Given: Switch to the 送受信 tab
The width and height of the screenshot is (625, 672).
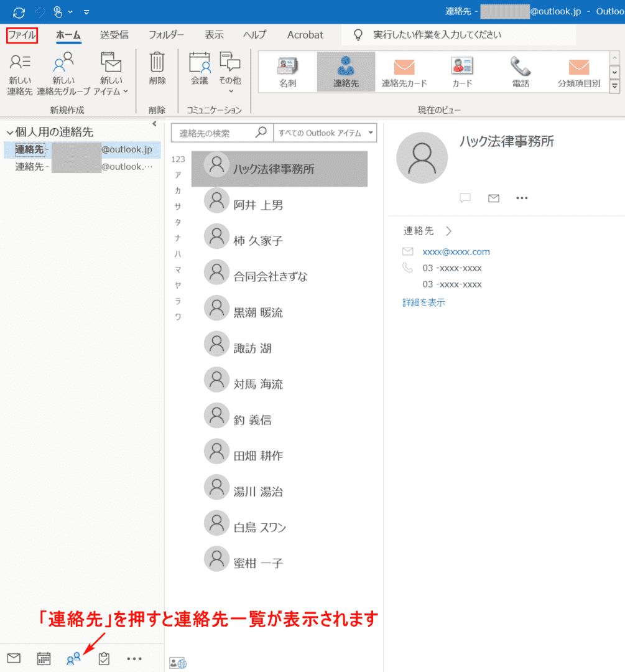Looking at the screenshot, I should point(114,35).
